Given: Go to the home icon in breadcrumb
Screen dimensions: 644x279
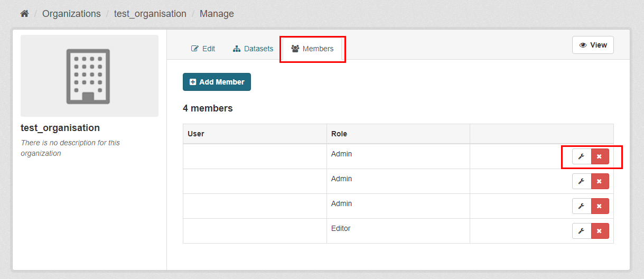Looking at the screenshot, I should 24,14.
